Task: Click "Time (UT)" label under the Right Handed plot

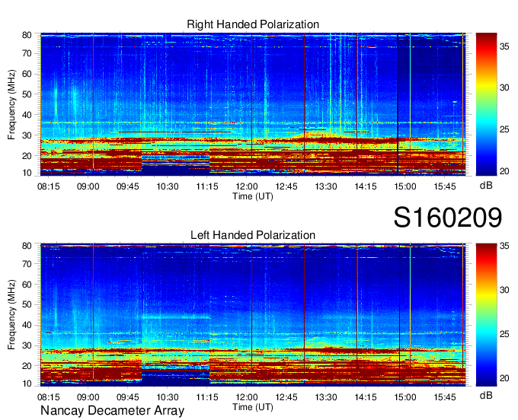Action: tap(253, 196)
